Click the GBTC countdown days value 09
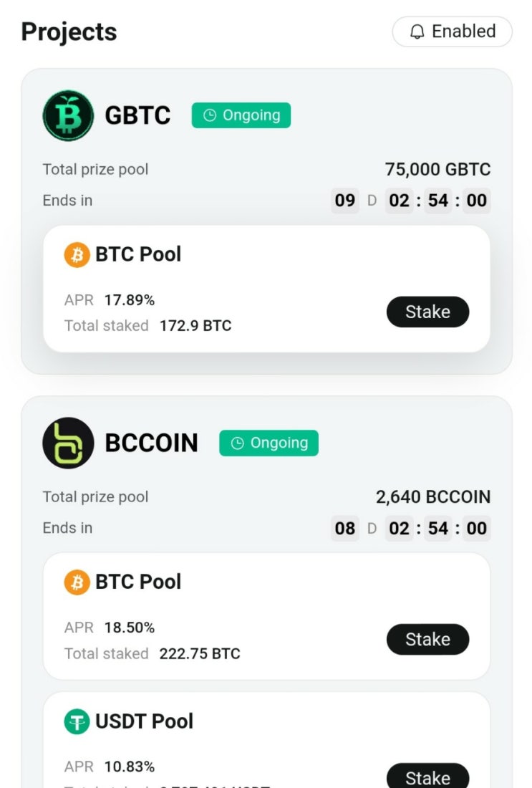The height and width of the screenshot is (788, 532). pos(345,201)
